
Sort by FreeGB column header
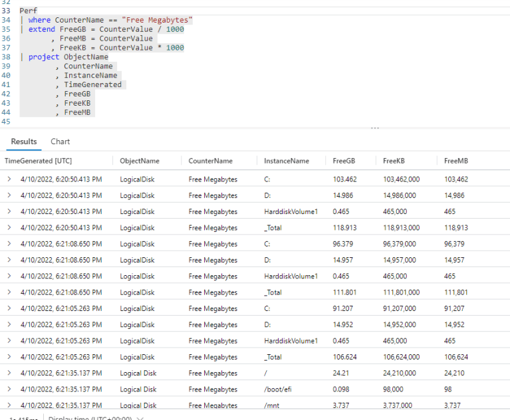[x=344, y=161]
